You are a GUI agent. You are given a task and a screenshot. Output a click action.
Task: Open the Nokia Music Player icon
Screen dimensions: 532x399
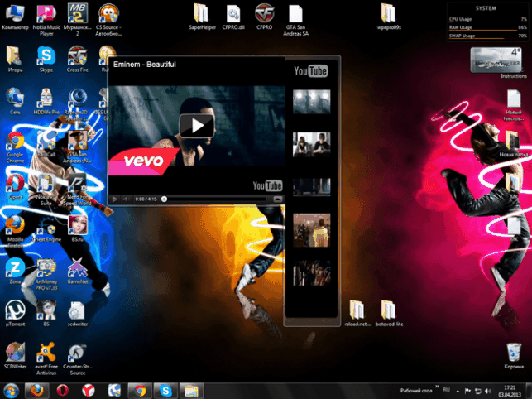46,20
